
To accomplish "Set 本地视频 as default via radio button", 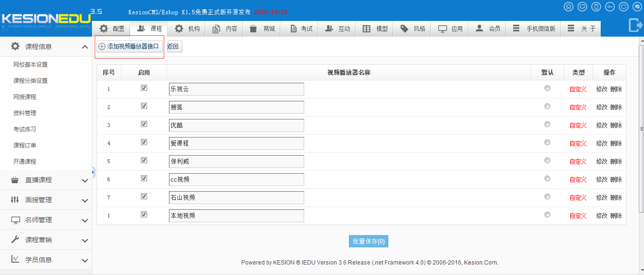I will click(x=547, y=215).
